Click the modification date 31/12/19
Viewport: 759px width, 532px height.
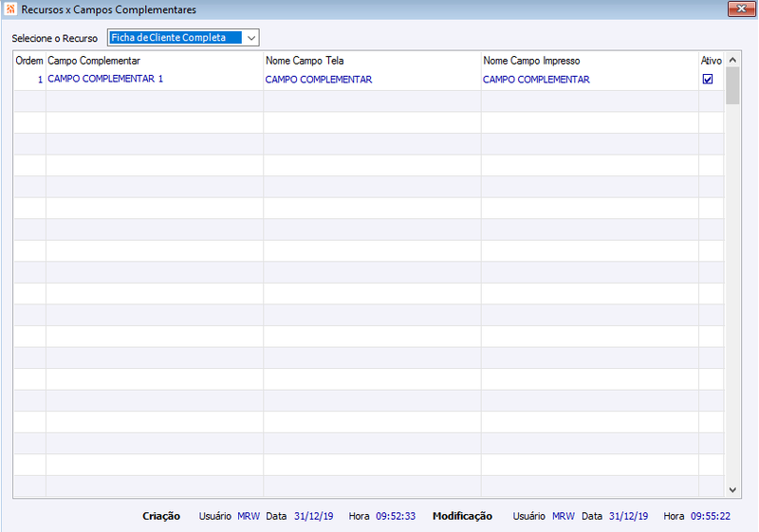(628, 516)
